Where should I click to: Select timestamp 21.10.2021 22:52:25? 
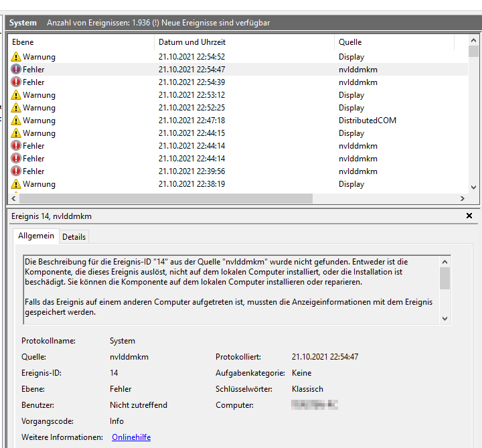tap(192, 108)
